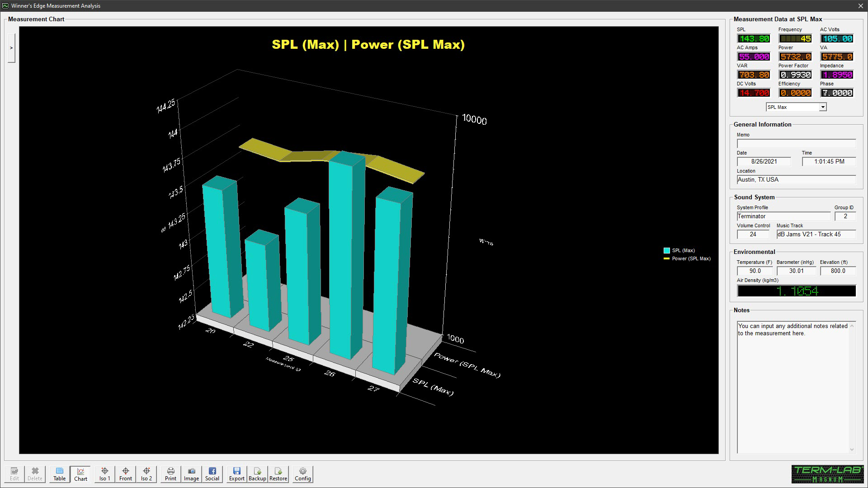
Task: Click the Location field showing Austin, TX
Action: [796, 180]
